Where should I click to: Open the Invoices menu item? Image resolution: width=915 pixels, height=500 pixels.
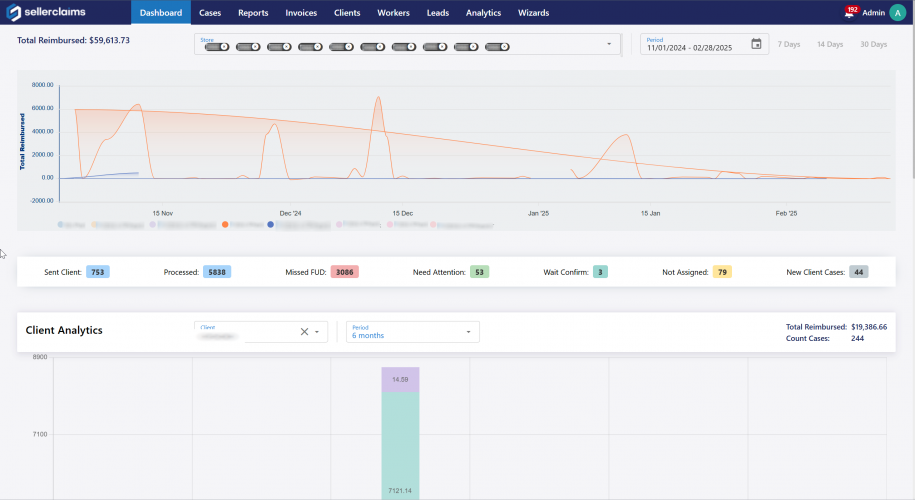(x=301, y=13)
